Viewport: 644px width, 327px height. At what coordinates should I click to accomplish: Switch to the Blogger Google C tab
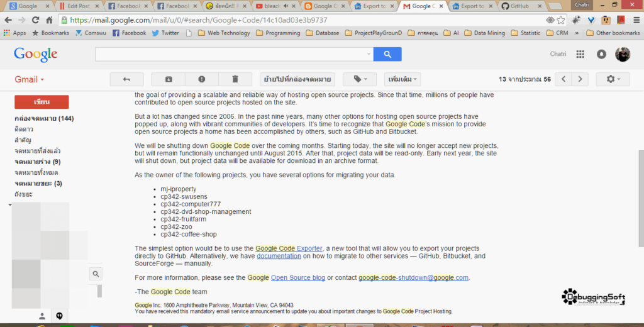tap(325, 6)
